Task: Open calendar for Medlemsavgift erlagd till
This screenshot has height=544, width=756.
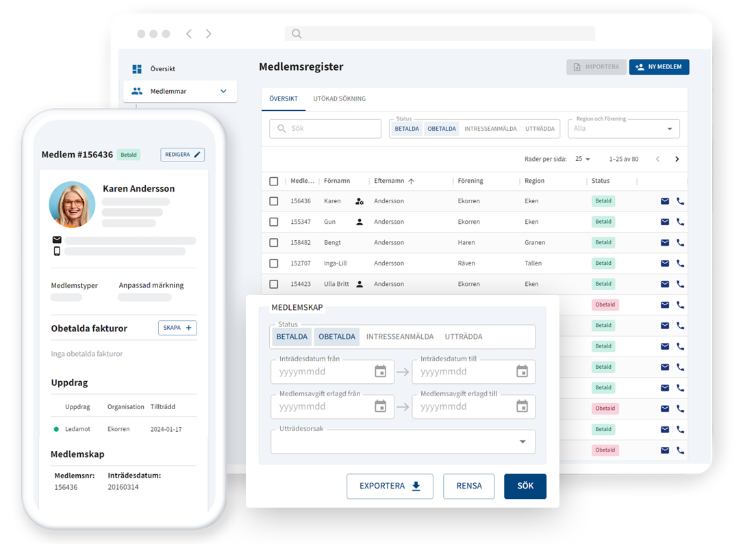Action: tap(522, 406)
